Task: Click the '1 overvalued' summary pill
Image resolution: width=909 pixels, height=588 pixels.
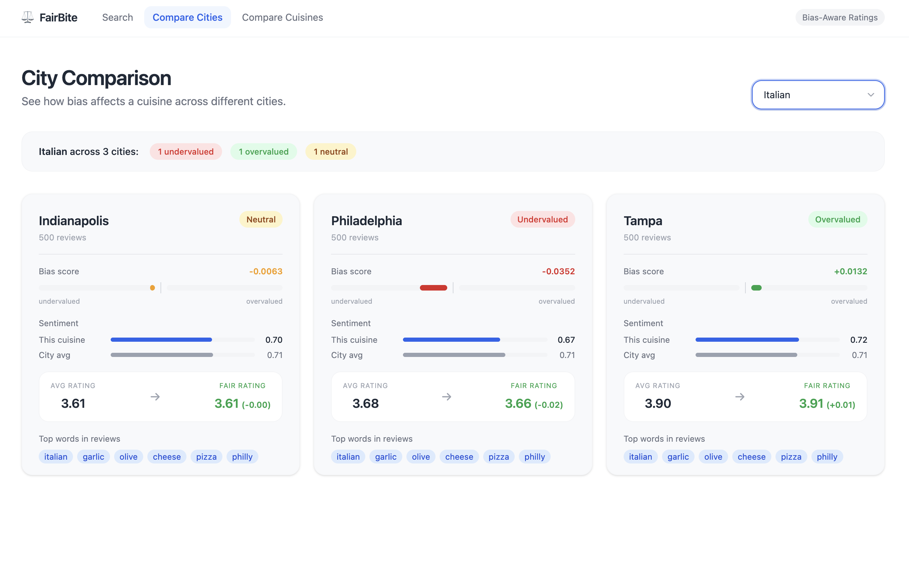Action: coord(264,151)
